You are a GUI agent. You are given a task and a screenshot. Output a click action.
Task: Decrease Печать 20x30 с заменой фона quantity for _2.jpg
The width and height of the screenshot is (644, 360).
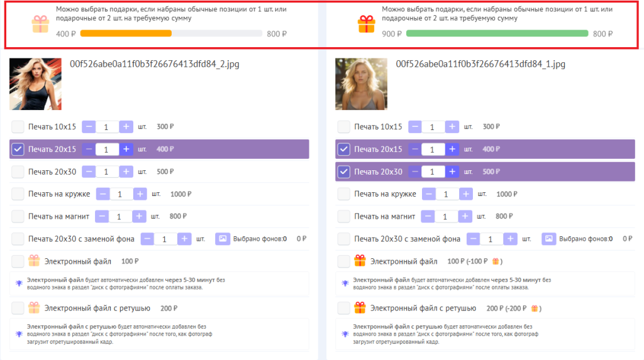click(147, 239)
